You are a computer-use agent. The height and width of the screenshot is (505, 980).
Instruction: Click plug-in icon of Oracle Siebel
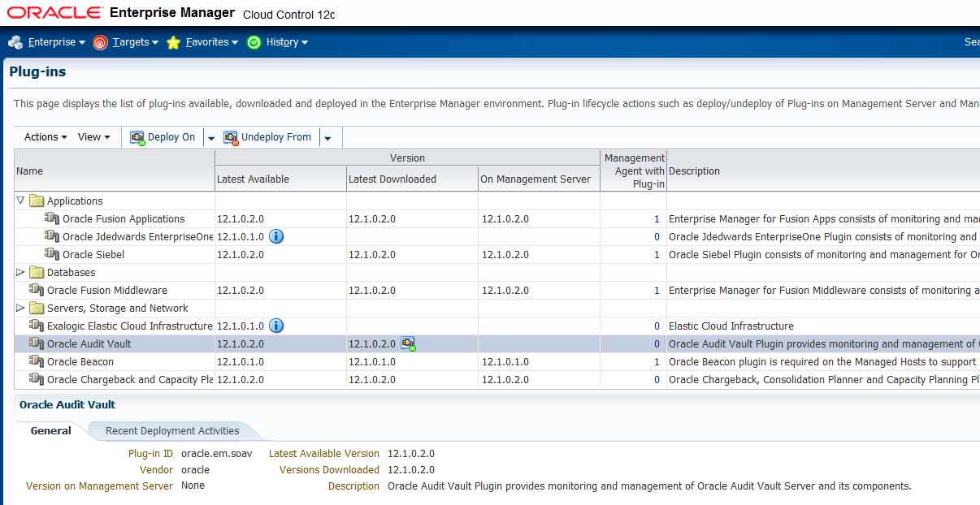point(52,254)
